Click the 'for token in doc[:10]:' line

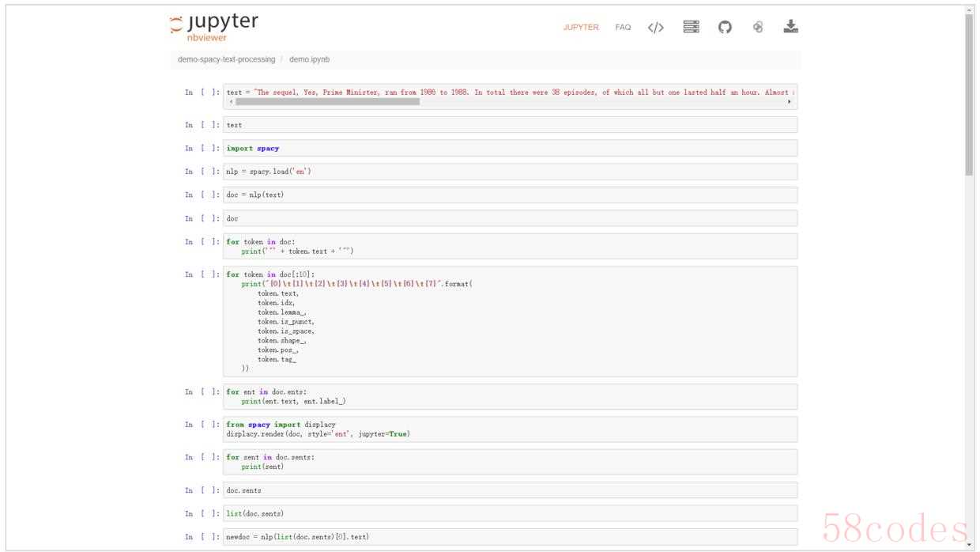[x=269, y=274]
